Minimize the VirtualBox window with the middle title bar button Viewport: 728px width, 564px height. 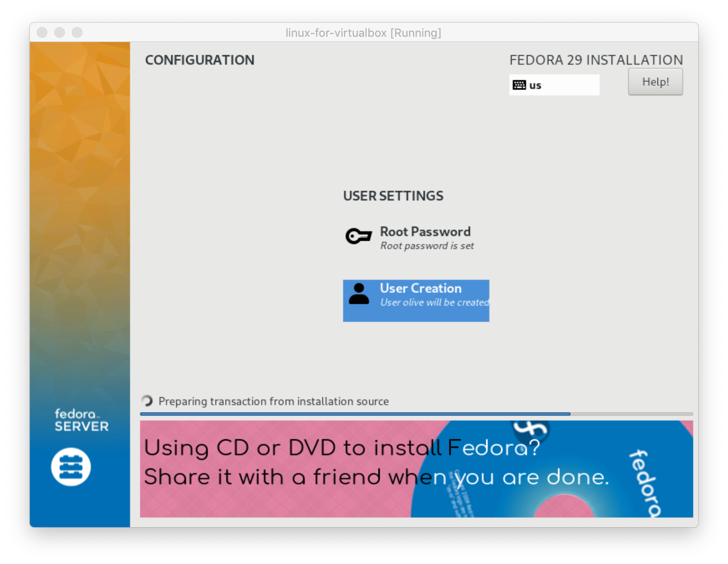click(60, 32)
